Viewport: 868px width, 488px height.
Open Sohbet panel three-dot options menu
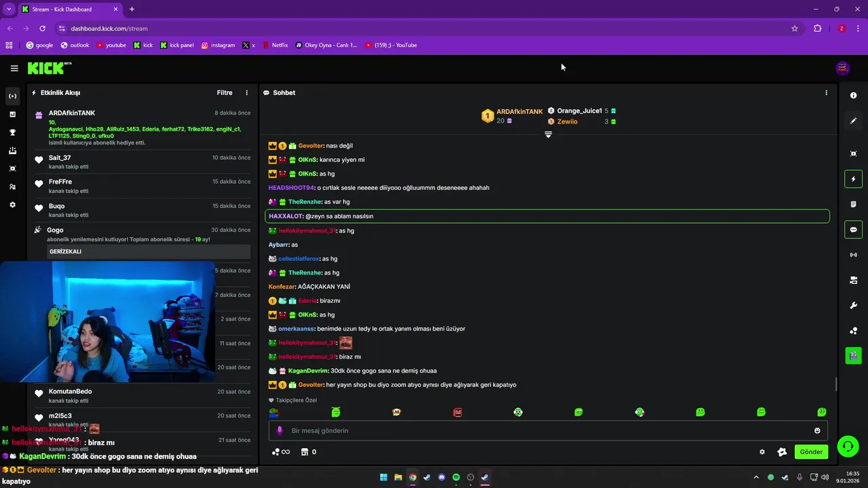tap(826, 93)
